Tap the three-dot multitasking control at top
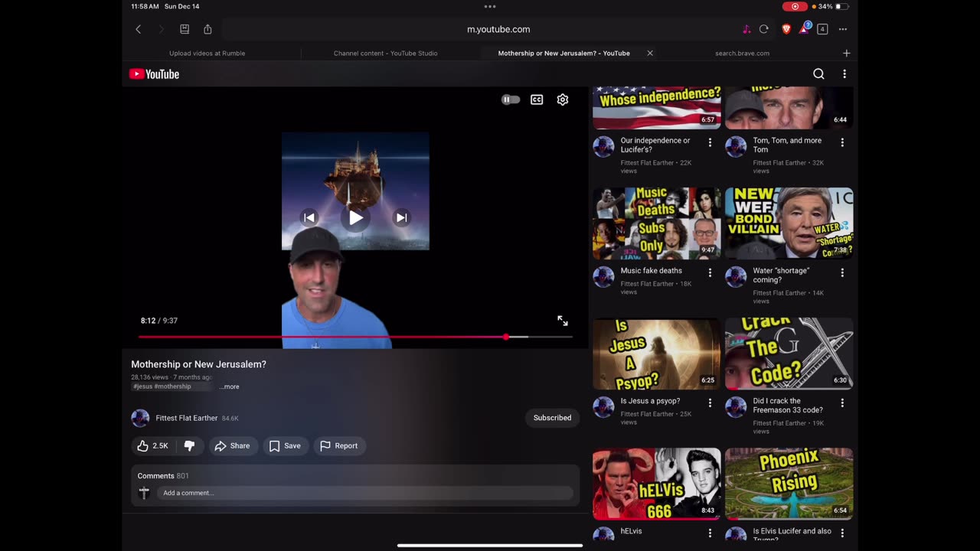 tap(490, 6)
